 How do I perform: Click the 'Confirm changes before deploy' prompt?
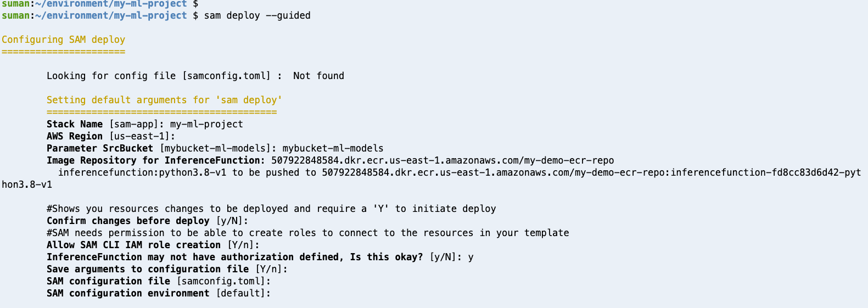(x=148, y=221)
